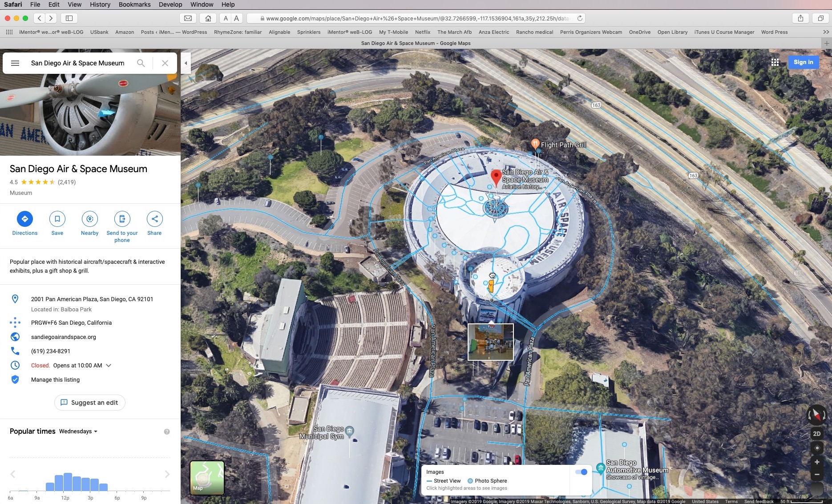
Task: Click the plus code PRGW+F6
Action: point(71,323)
